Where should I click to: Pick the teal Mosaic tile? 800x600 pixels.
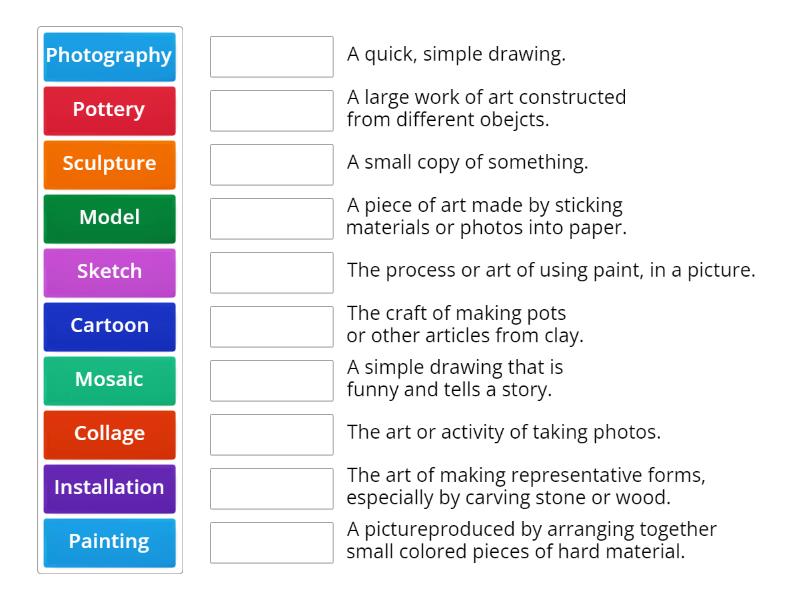(x=110, y=381)
